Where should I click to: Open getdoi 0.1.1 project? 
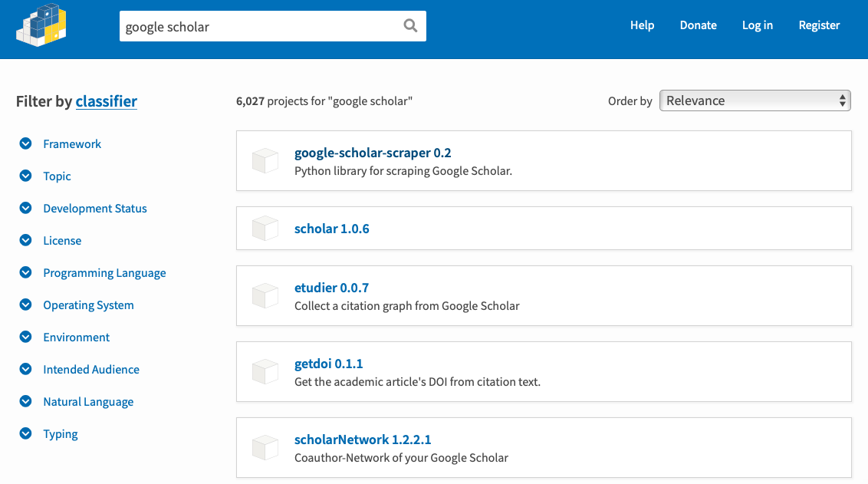329,364
